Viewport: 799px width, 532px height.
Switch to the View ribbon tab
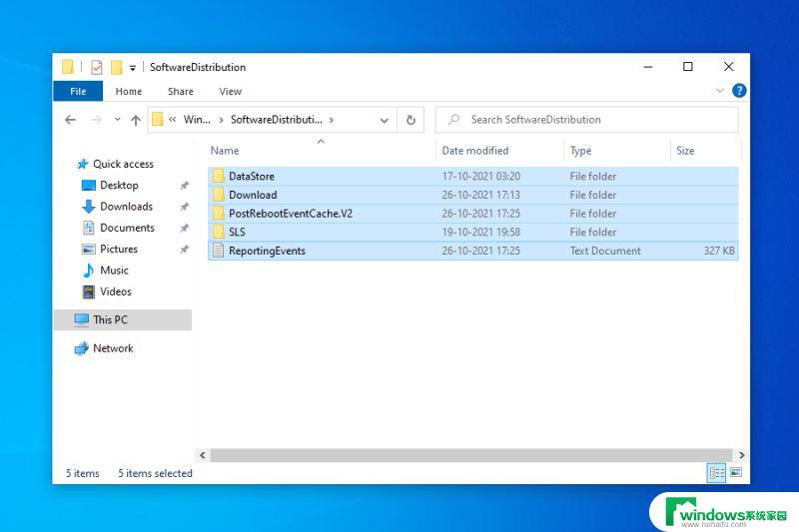(x=230, y=92)
